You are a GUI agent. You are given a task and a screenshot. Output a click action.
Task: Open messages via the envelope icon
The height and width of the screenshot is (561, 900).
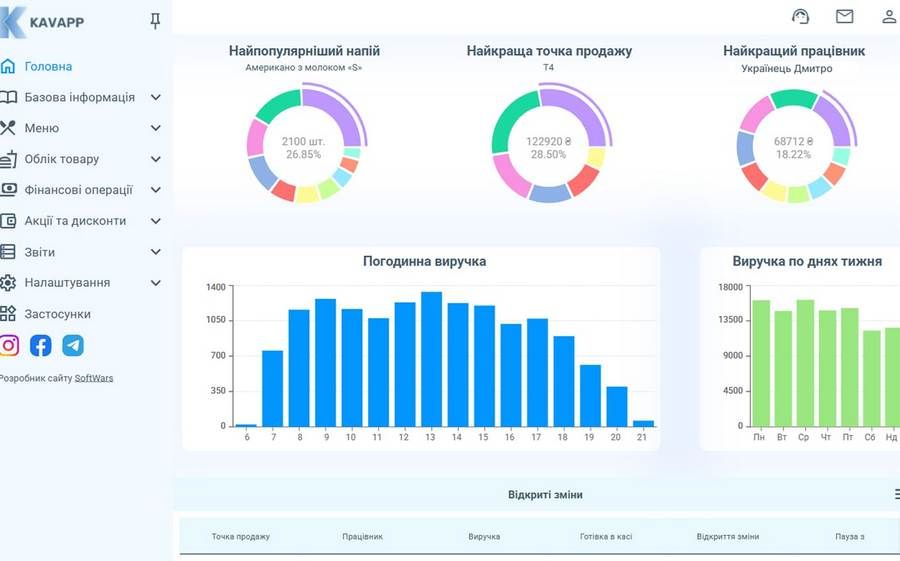pyautogui.click(x=844, y=17)
